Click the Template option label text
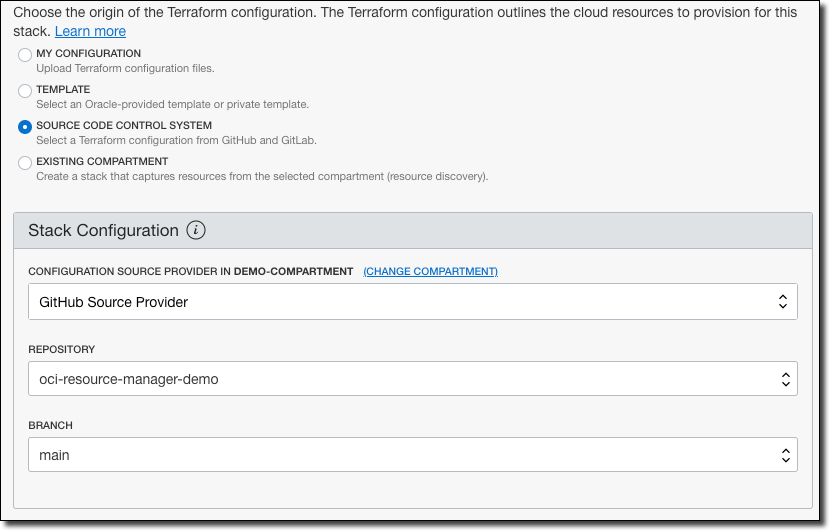Viewport: 830px width, 531px height. [63, 90]
